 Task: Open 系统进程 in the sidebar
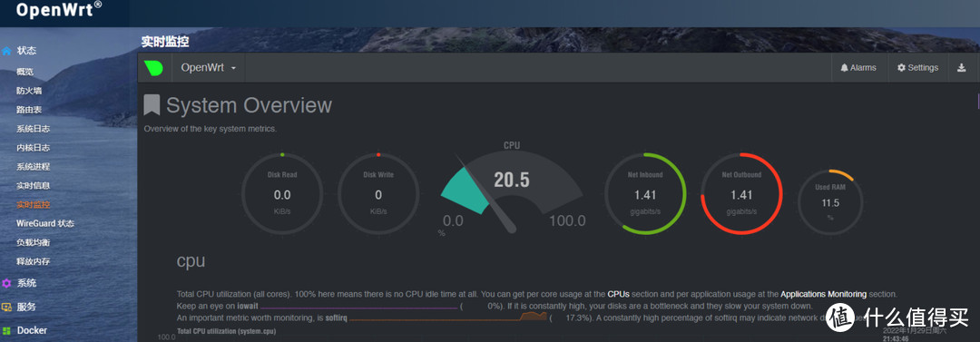pos(34,166)
